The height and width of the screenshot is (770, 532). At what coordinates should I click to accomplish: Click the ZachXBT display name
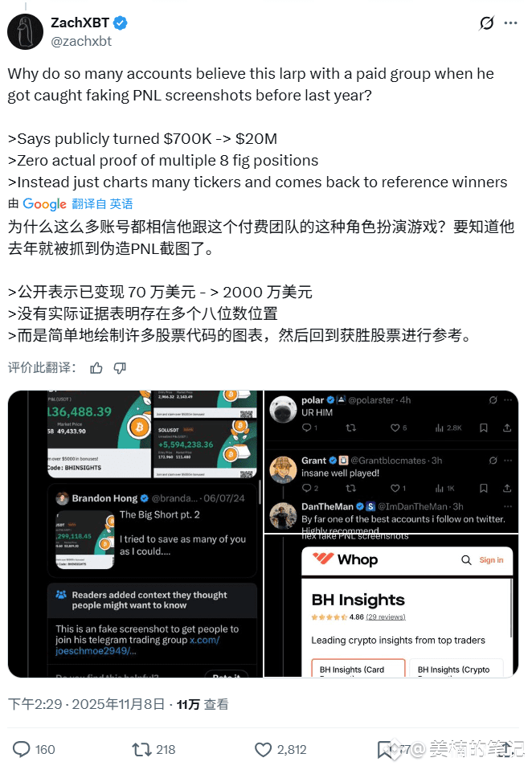coord(80,23)
